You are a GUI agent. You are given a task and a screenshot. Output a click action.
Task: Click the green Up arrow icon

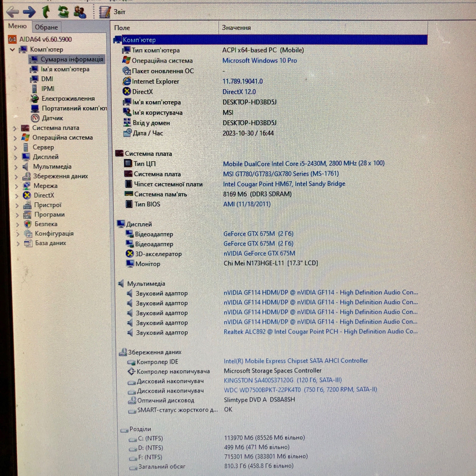click(x=46, y=12)
